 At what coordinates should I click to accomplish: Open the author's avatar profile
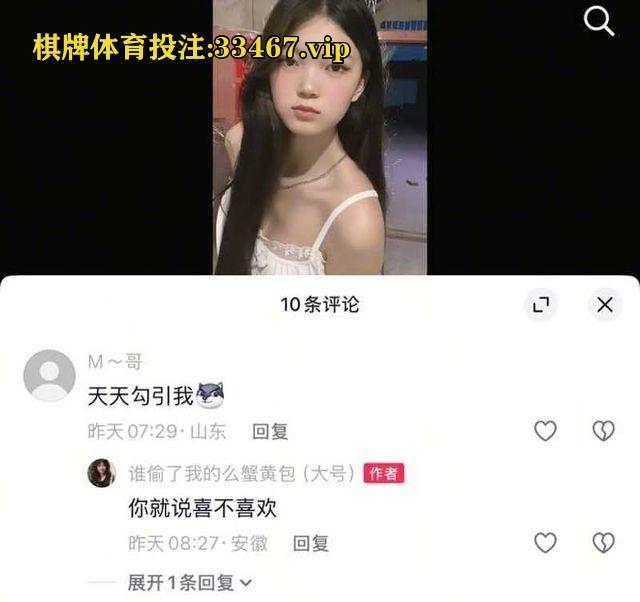(x=101, y=473)
